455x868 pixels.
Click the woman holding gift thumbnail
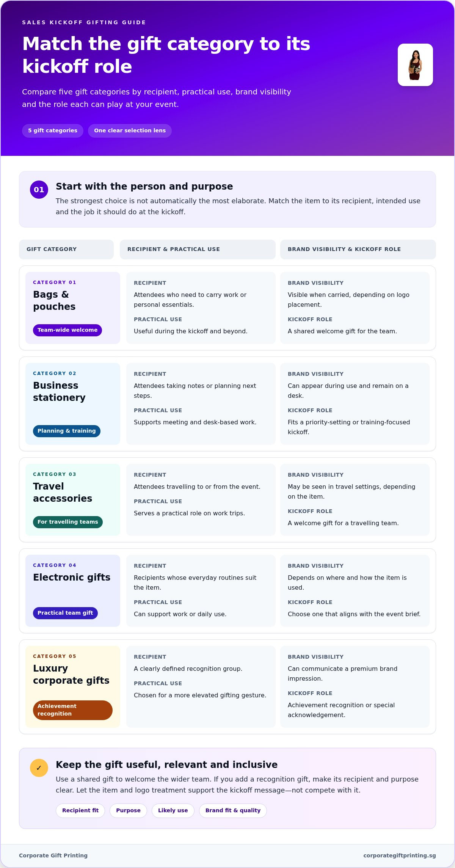click(415, 65)
